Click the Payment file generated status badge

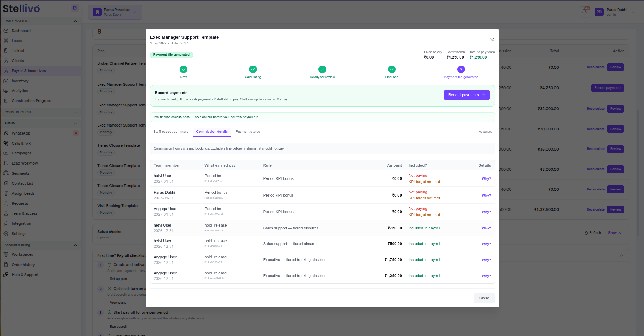(x=171, y=55)
